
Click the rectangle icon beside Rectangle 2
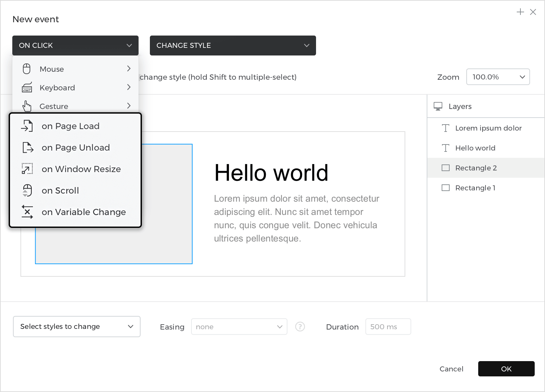[x=446, y=168]
